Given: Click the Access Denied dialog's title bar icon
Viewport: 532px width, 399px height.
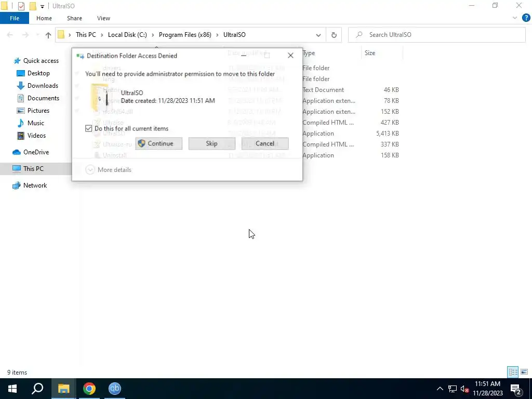Looking at the screenshot, I should click(x=80, y=56).
